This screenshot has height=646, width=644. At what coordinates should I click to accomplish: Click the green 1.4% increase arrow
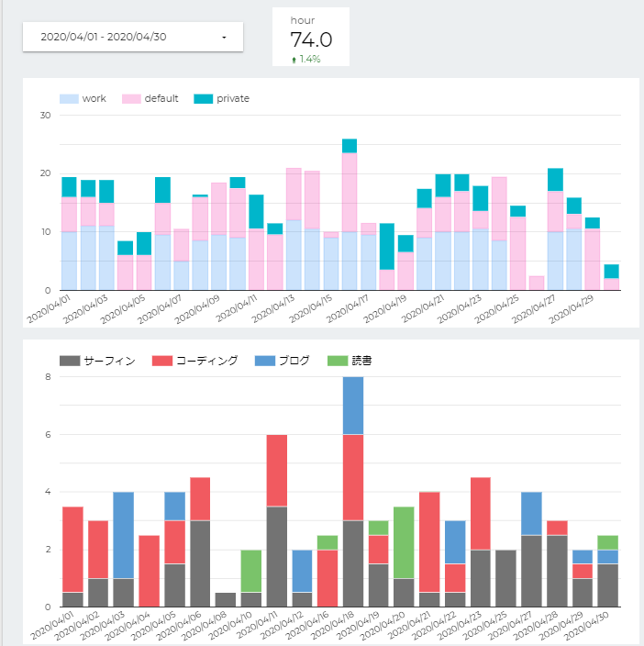[294, 60]
